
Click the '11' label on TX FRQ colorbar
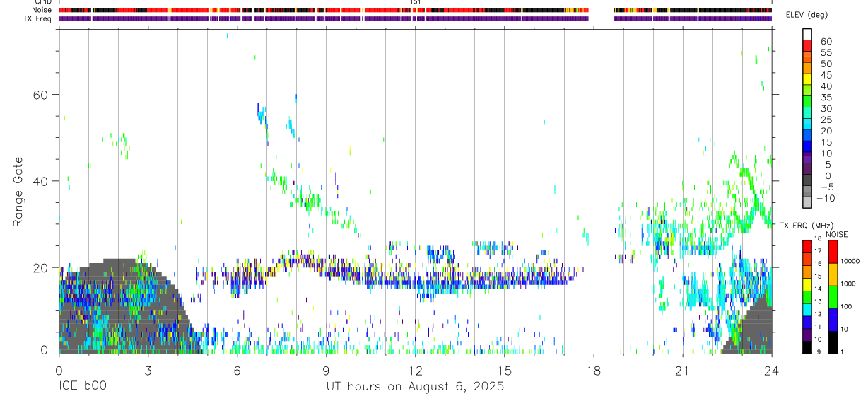click(x=818, y=327)
